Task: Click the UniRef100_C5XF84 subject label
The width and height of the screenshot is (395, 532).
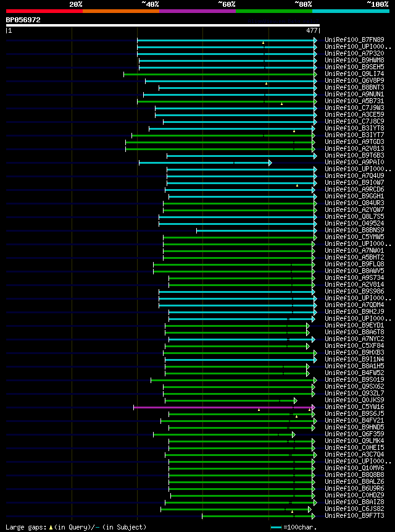Action: pos(354,346)
